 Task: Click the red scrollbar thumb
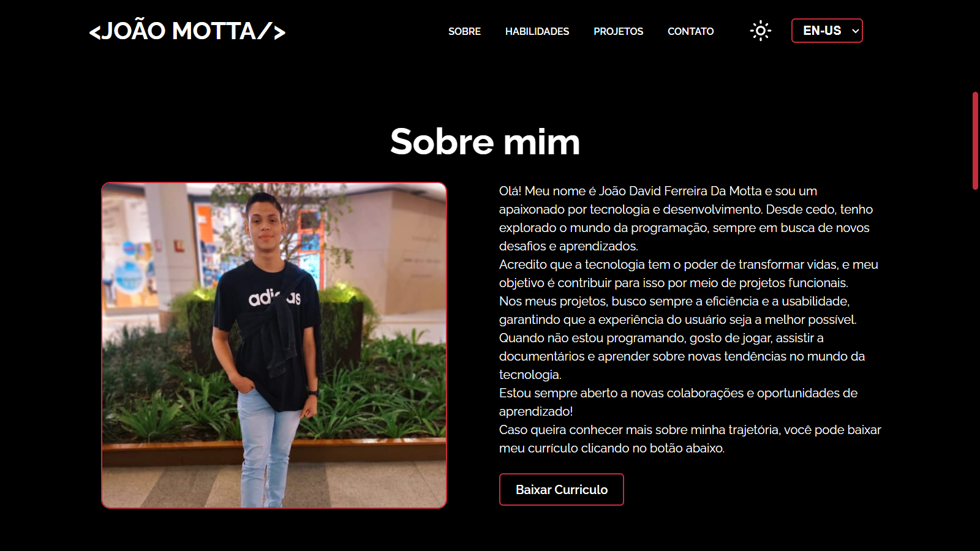coord(975,141)
